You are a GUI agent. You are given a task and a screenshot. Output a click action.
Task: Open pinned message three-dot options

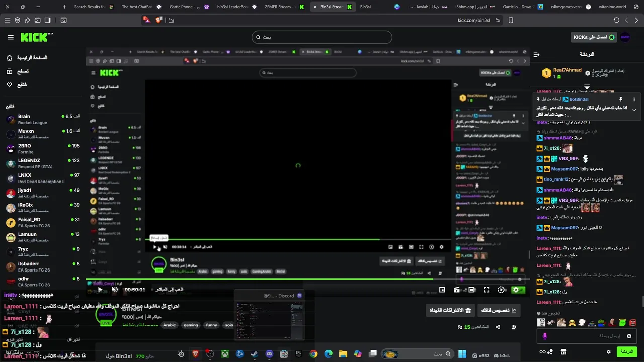[634, 100]
